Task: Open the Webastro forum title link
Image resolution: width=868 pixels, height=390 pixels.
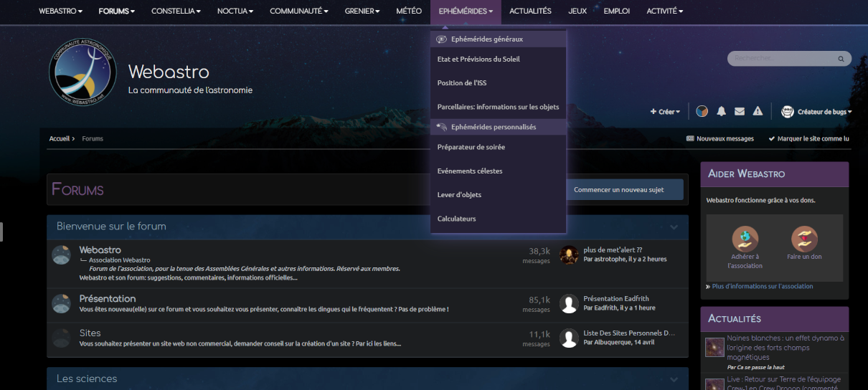Action: click(x=100, y=249)
